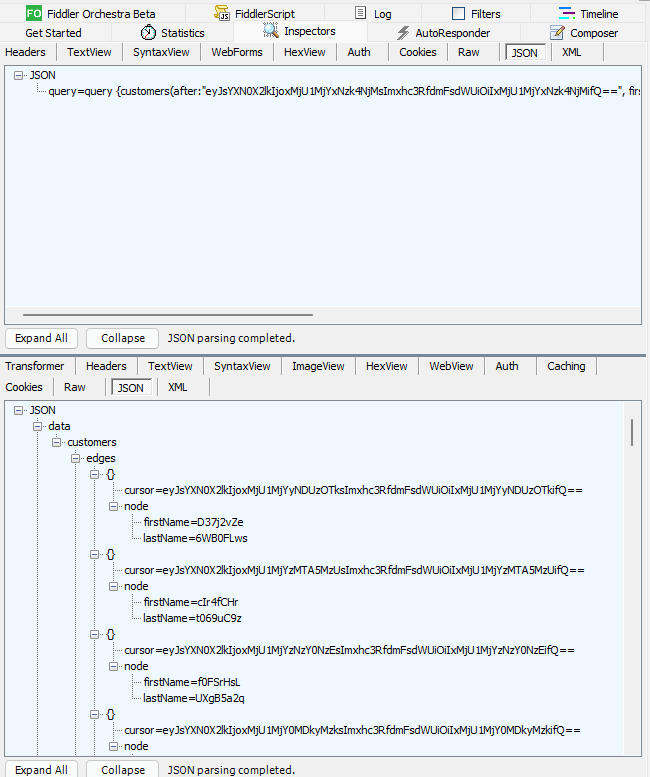Open Fiddler Orchestra Beta FO icon
Image resolution: width=650 pixels, height=777 pixels.
34,13
